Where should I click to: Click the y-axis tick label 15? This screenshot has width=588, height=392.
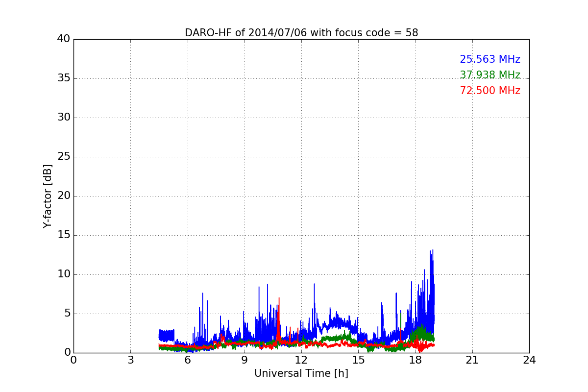(64, 235)
